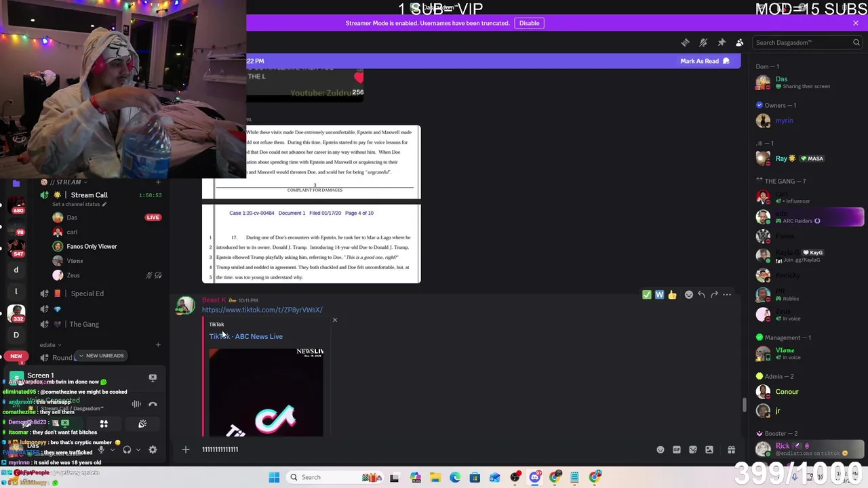868x488 pixels.
Task: Open the Stream Call voice channel
Action: 89,195
